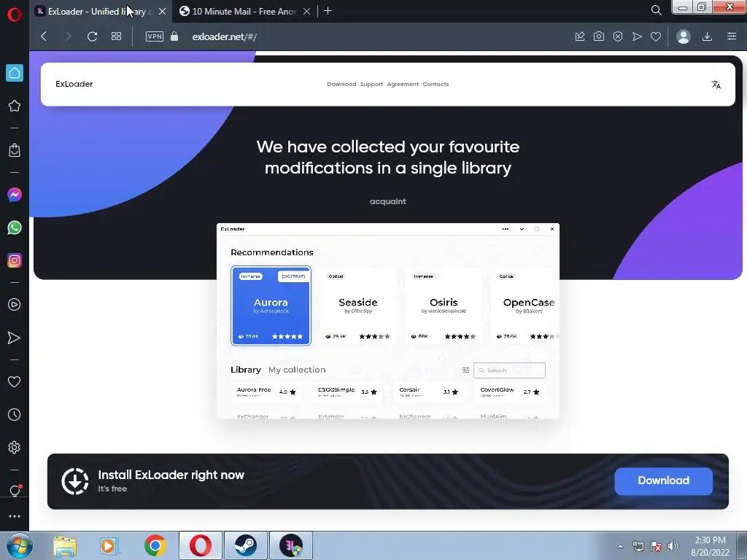Open Opera main menu logo
Image resolution: width=747 pixels, height=560 pixels.
coord(15,15)
